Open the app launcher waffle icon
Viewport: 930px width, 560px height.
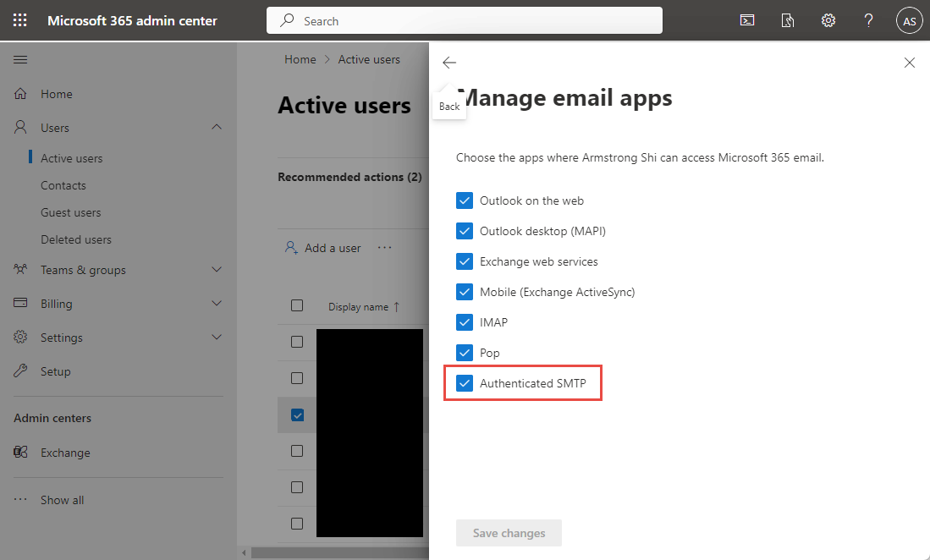click(20, 21)
